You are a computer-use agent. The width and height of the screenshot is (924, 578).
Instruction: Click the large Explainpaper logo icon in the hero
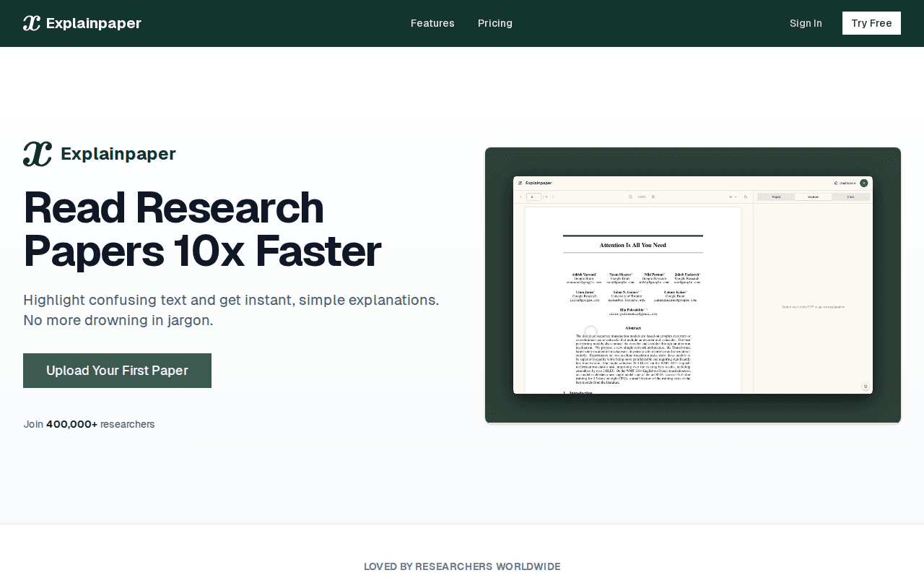pyautogui.click(x=38, y=154)
